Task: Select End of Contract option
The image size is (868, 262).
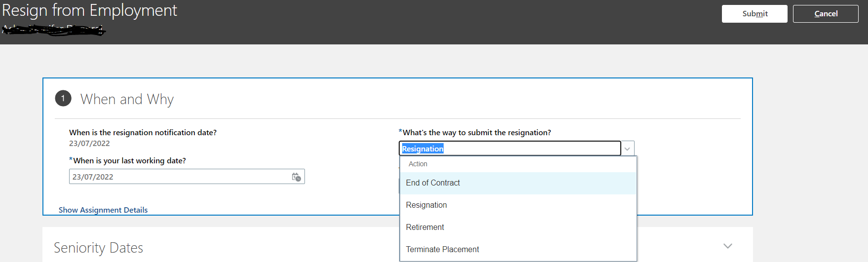Action: pos(518,183)
